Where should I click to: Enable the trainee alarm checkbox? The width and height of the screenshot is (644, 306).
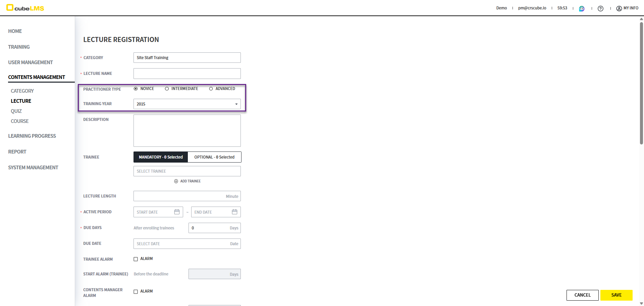(x=136, y=259)
